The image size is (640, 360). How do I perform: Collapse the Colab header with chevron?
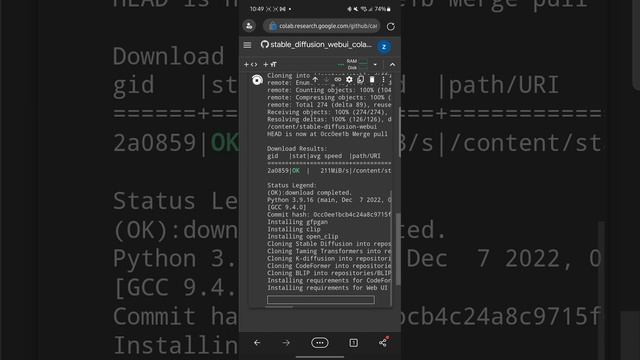click(x=392, y=64)
